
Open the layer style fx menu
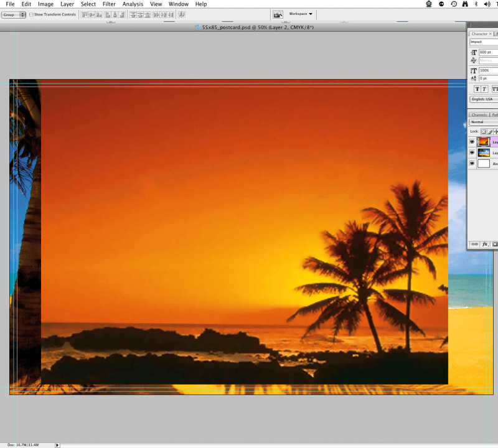485,245
